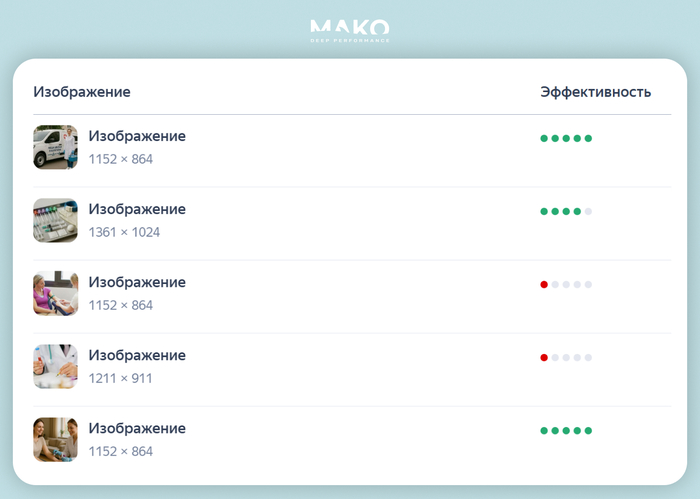Open the Изображение title above 1361 × 1024
Image resolution: width=700 pixels, height=499 pixels.
[x=137, y=209]
